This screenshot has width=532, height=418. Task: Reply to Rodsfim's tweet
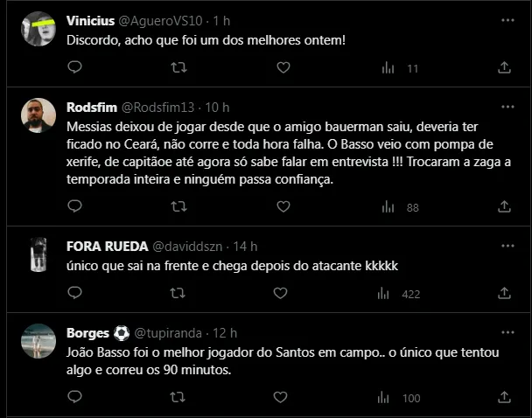(74, 207)
